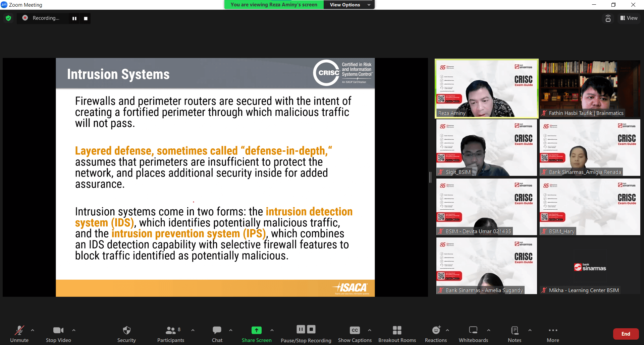Open the Participants panel
This screenshot has width=644, height=345.
(171, 334)
